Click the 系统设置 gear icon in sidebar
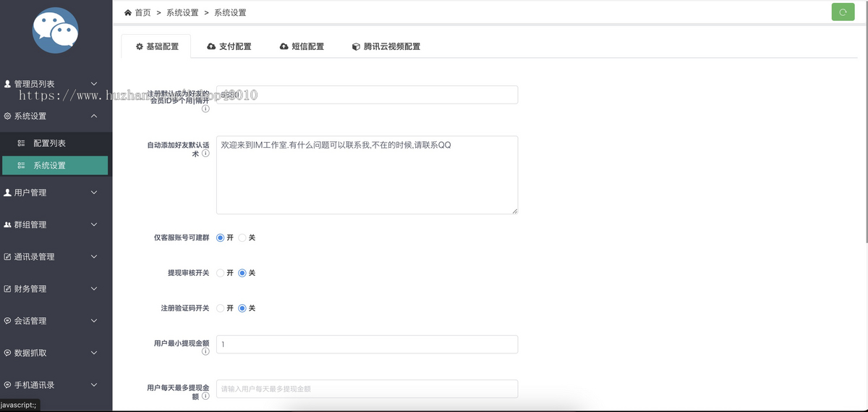This screenshot has width=868, height=412. pyautogui.click(x=8, y=116)
